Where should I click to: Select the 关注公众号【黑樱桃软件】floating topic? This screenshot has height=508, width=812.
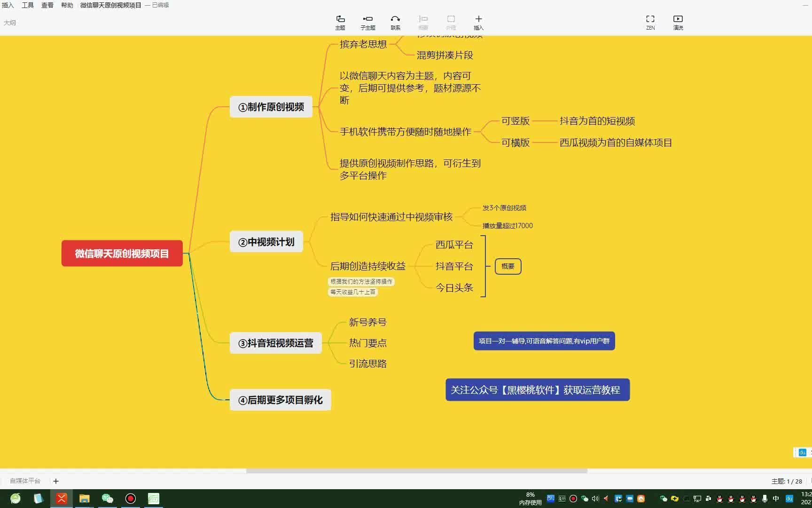538,390
